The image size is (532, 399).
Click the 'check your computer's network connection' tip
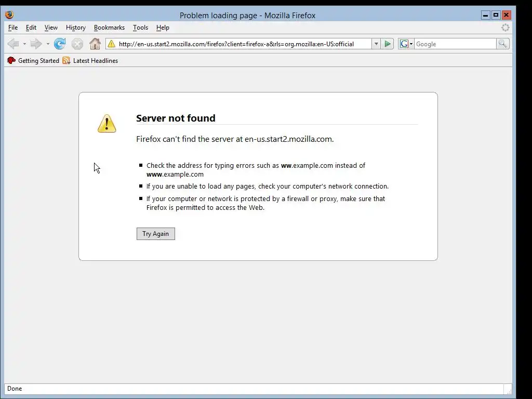click(x=268, y=187)
